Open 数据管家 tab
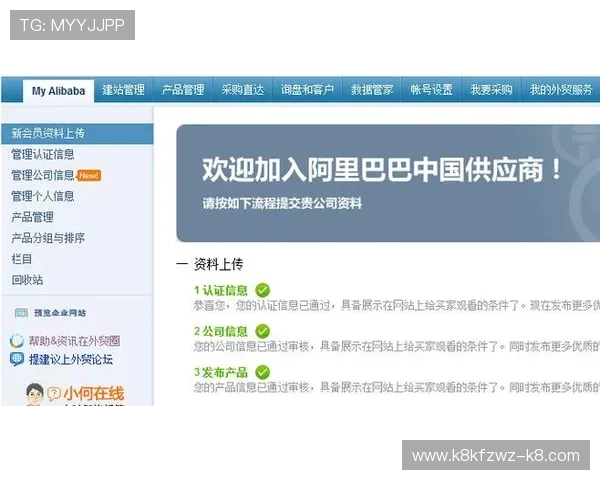This screenshot has height=480, width=600. [x=372, y=90]
